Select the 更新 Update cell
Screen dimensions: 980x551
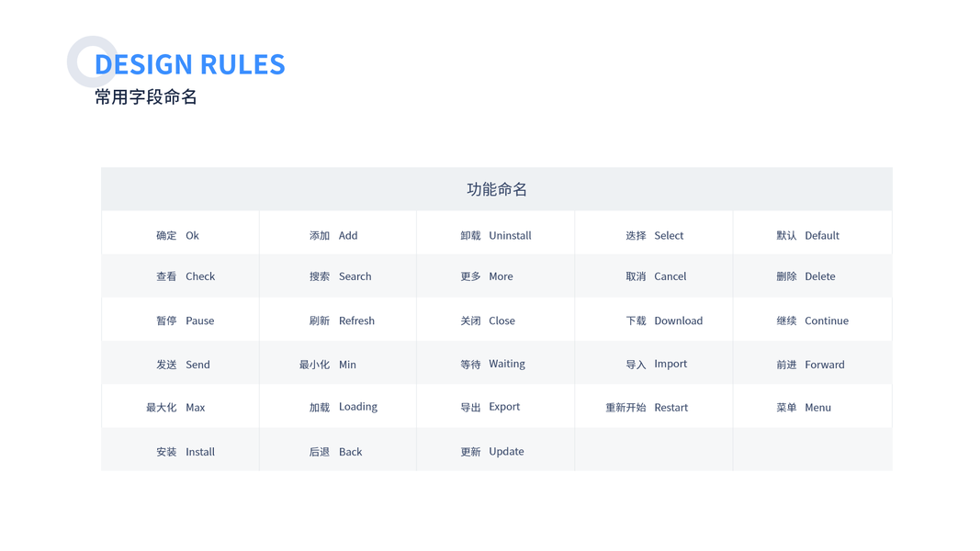pyautogui.click(x=492, y=452)
